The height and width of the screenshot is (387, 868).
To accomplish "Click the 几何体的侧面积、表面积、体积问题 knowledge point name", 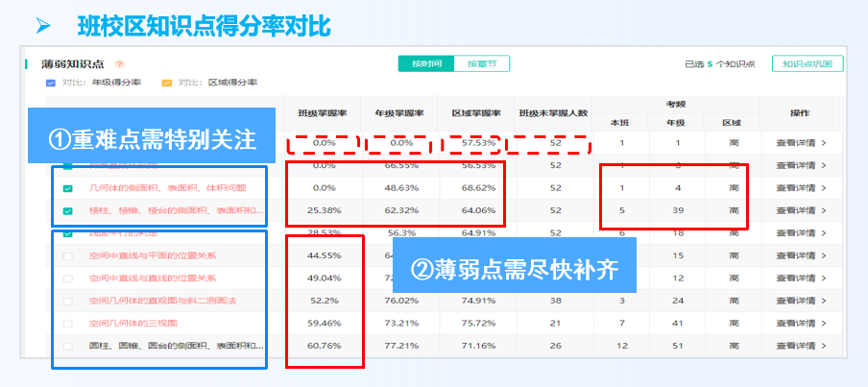I will pyautogui.click(x=168, y=188).
